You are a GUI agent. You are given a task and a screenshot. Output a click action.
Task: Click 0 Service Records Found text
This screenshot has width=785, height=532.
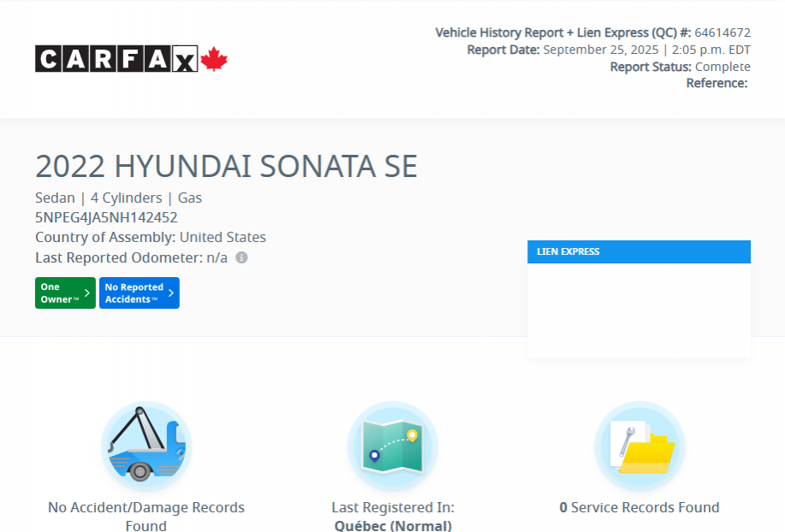coord(639,507)
